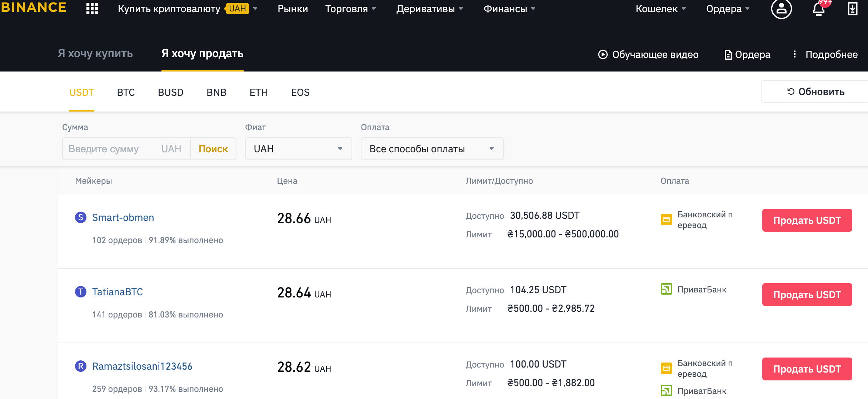Select the BTC crypto tab
The width and height of the screenshot is (868, 399).
coord(126,93)
